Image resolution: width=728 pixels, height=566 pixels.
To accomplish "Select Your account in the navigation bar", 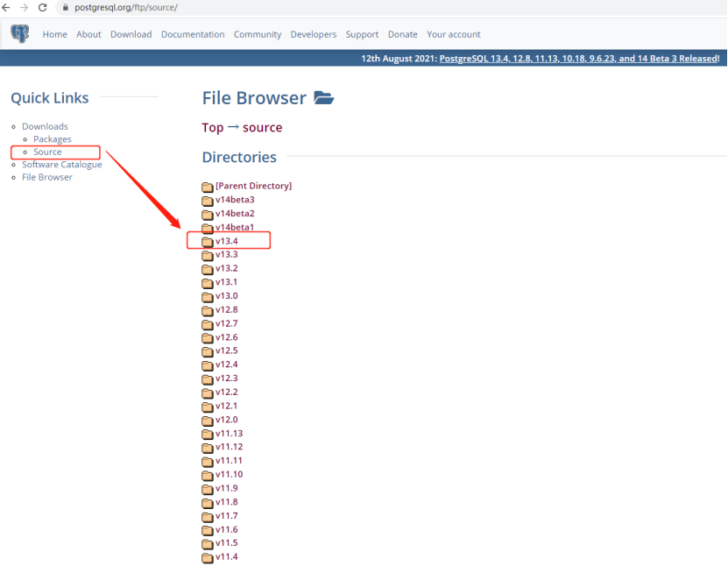I will [453, 34].
